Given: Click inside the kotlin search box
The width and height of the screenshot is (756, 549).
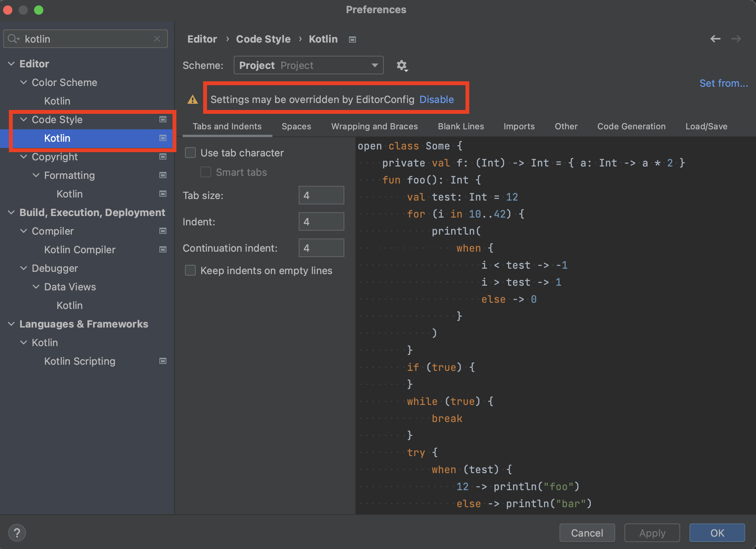Looking at the screenshot, I should [x=86, y=39].
